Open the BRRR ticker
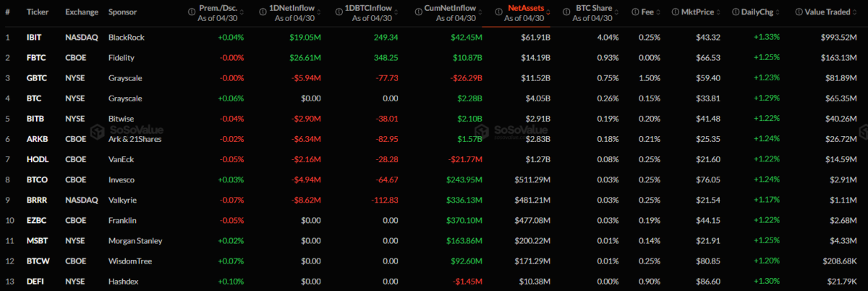This screenshot has height=291, width=868. click(36, 200)
